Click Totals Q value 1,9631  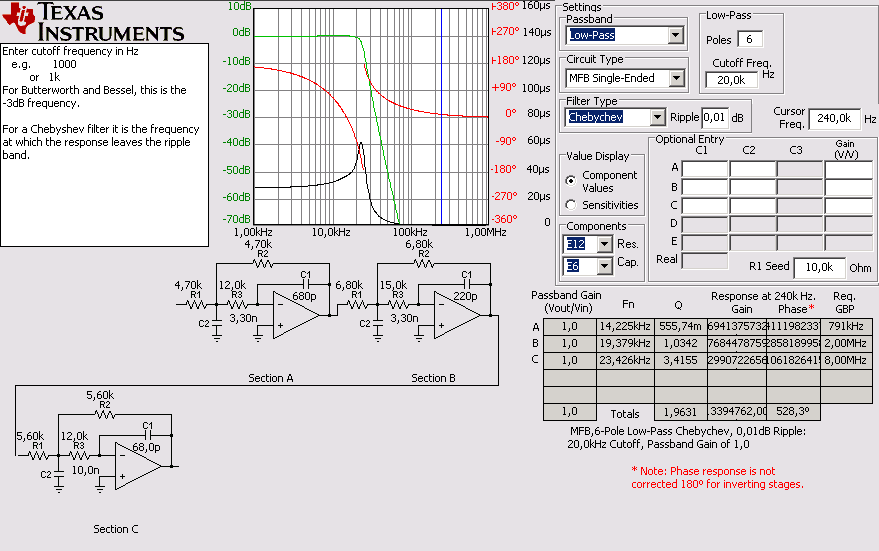(681, 412)
